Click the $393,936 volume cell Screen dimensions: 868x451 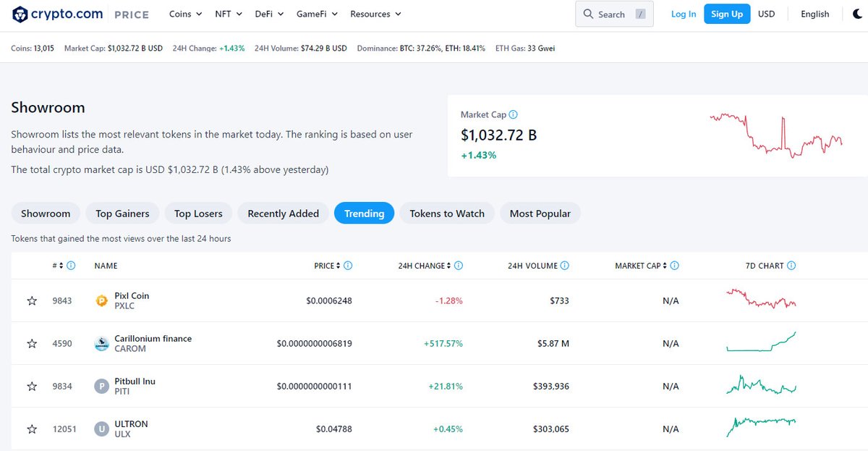pyautogui.click(x=550, y=386)
